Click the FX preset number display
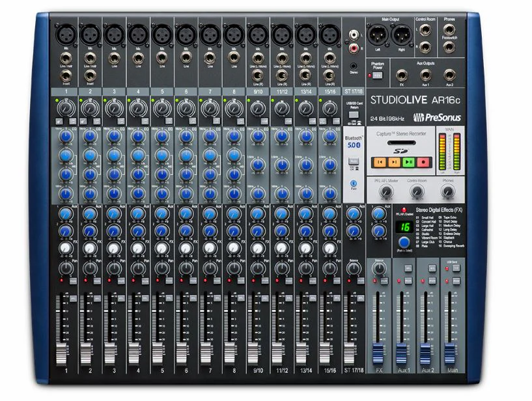 (404, 227)
